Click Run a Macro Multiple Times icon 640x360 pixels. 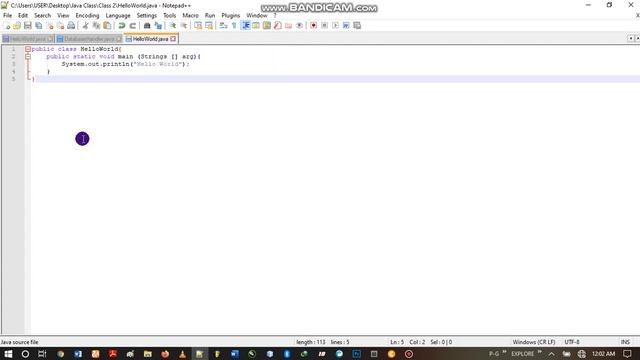pyautogui.click(x=346, y=26)
